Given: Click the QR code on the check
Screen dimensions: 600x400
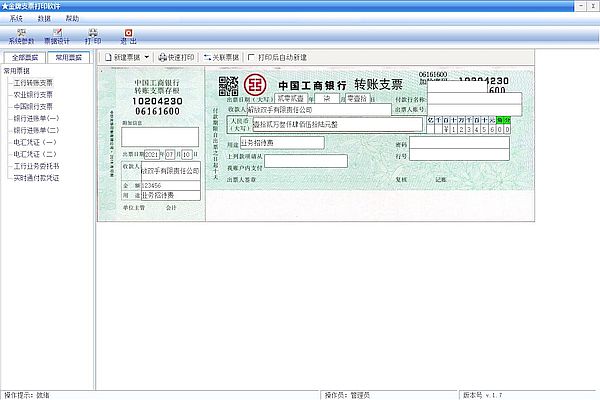Looking at the screenshot, I should click(228, 86).
